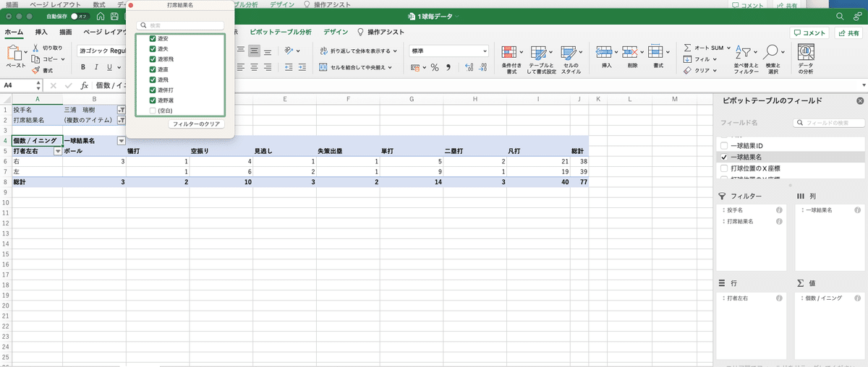
Task: Click the insert cells icon
Action: point(605,52)
